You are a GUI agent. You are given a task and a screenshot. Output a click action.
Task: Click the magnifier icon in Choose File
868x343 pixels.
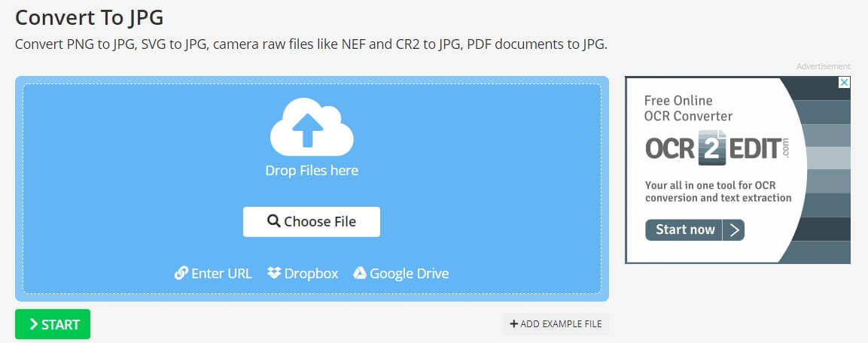[274, 221]
